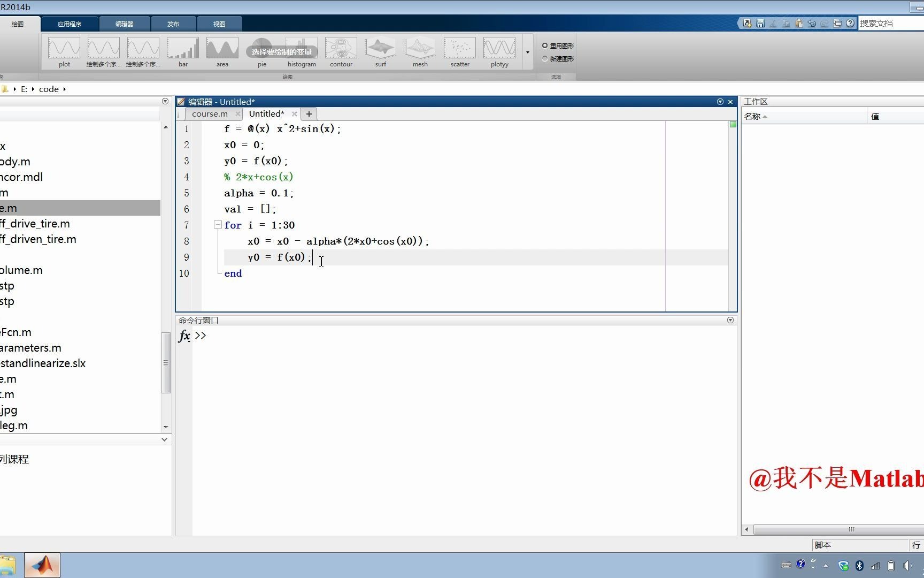Click the volume speaker tray icon
924x578 pixels.
[907, 565]
